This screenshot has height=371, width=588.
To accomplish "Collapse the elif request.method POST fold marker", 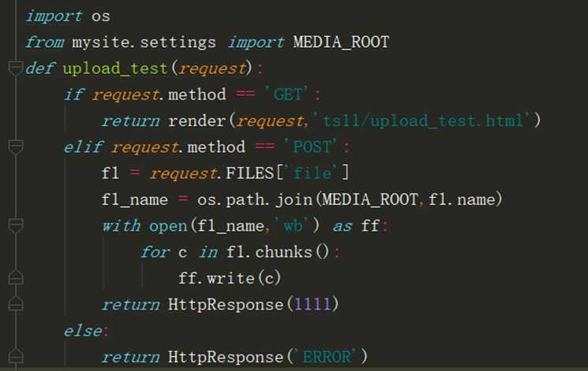I will point(15,147).
